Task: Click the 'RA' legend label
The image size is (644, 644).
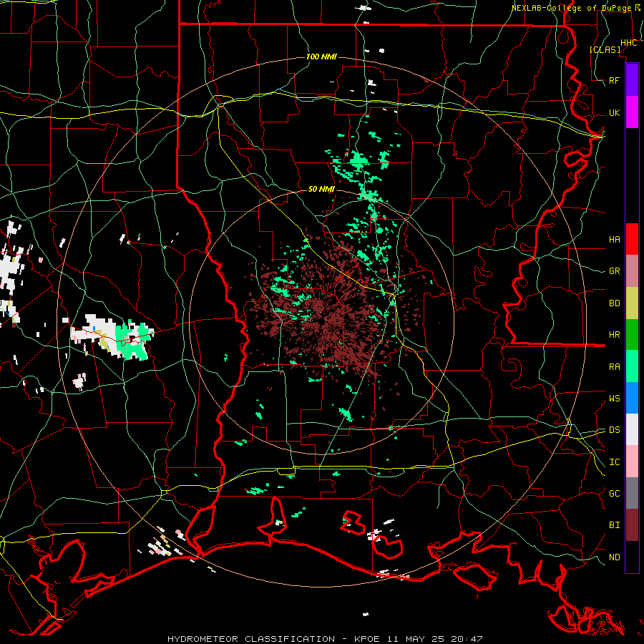Action: pyautogui.click(x=615, y=366)
